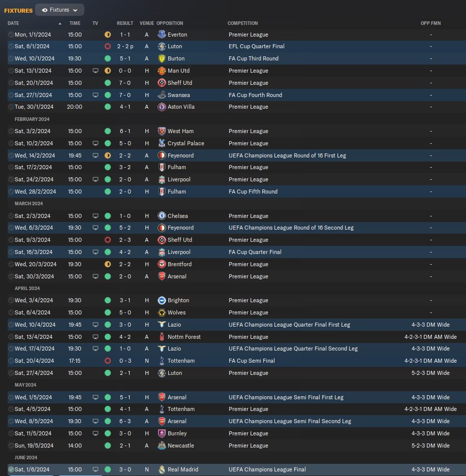The image size is (466, 476).
Task: Click the West Ham club badge
Action: point(162,131)
